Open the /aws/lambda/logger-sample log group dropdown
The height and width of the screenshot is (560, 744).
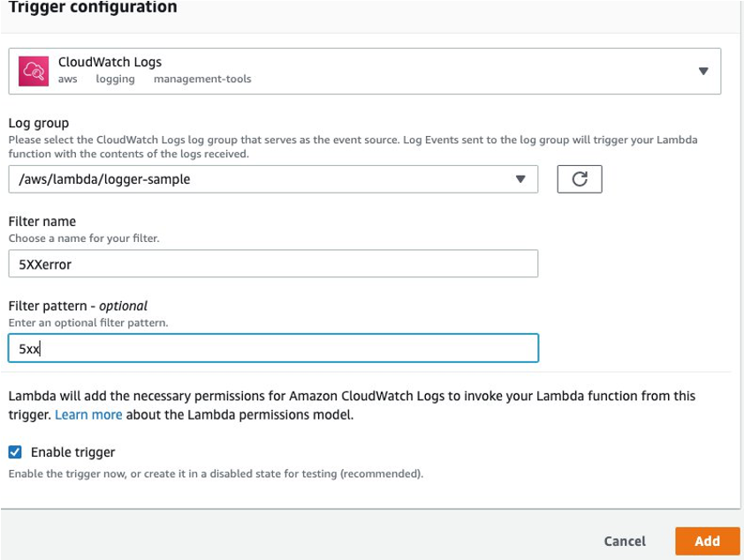(522, 178)
